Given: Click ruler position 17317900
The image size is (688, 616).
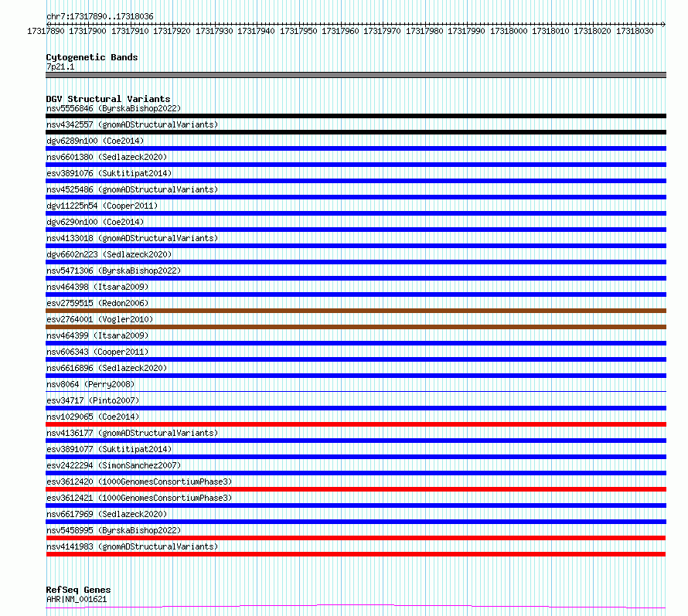Looking at the screenshot, I should (x=88, y=31).
